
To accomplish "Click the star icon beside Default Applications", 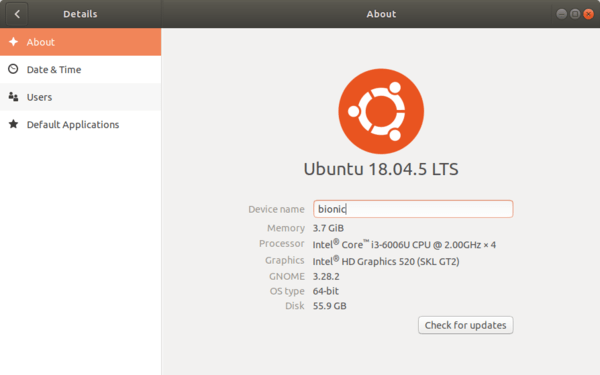I will (x=13, y=124).
